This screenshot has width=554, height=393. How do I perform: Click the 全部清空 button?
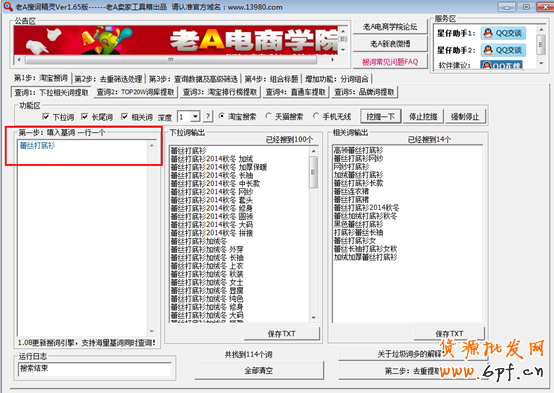(259, 370)
